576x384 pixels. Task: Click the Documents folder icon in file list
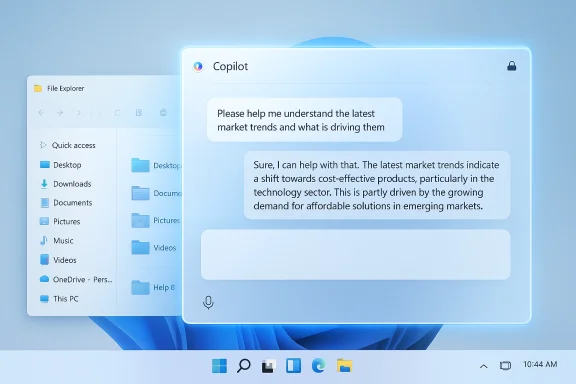(x=140, y=193)
